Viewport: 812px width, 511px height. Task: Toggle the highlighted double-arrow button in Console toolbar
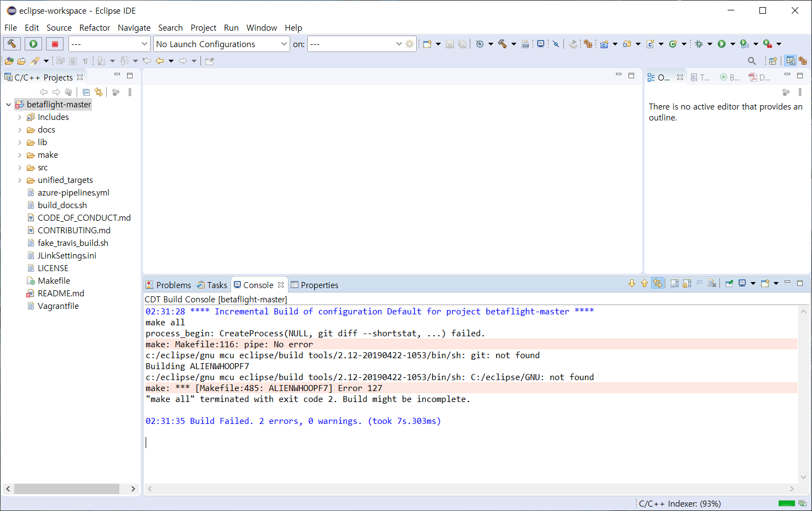point(658,283)
